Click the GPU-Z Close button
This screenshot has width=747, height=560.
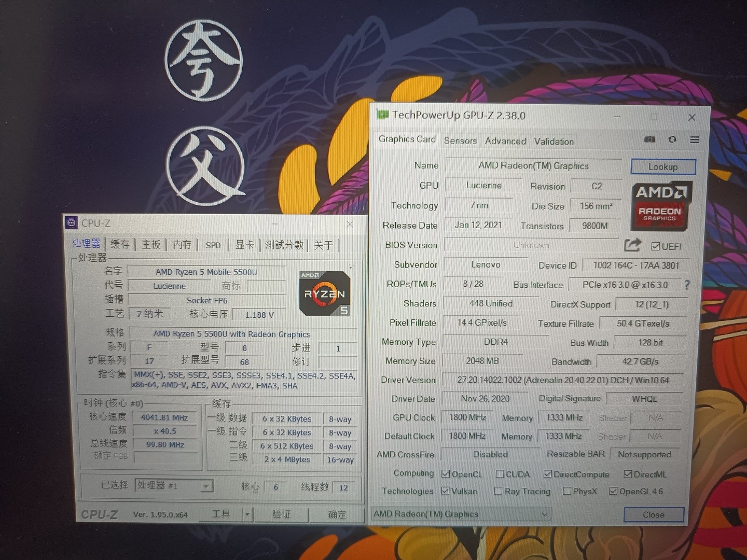coord(654,514)
